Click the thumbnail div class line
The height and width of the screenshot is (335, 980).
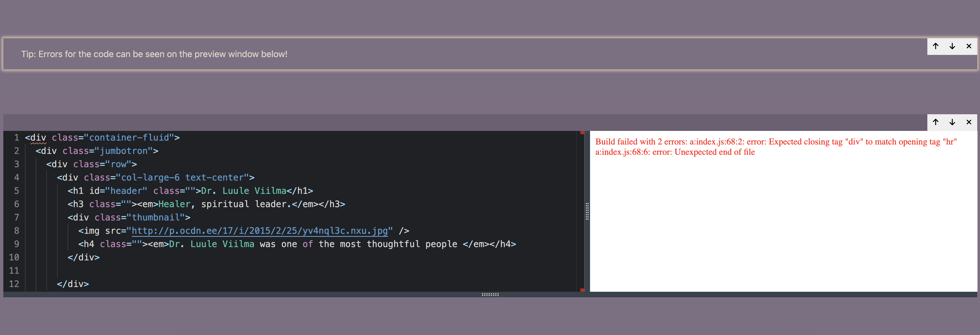(129, 217)
